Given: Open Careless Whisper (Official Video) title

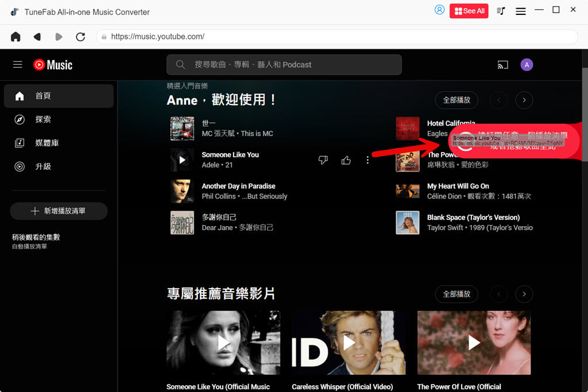Looking at the screenshot, I should [342, 387].
